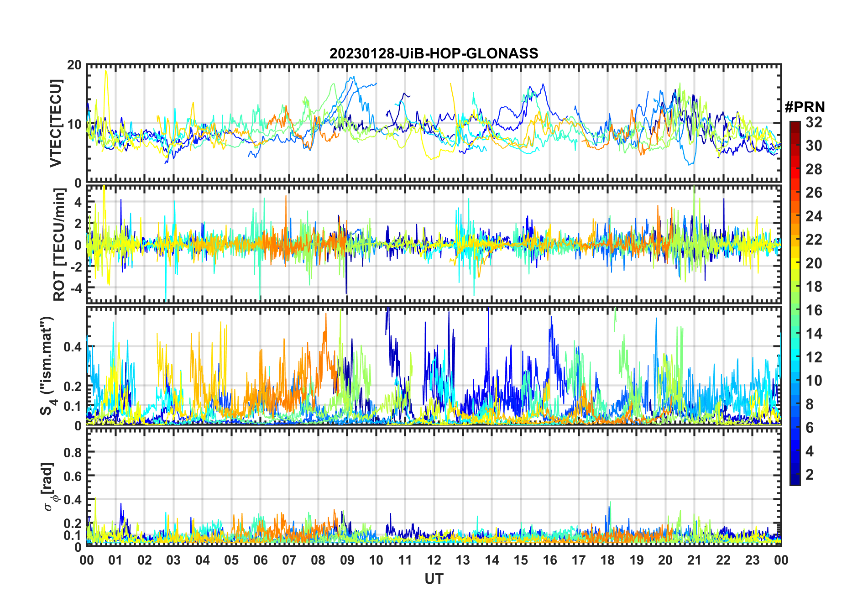Click the σφ[rad] y-axis label
Viewport: 868px width, 607px height.
tap(48, 487)
